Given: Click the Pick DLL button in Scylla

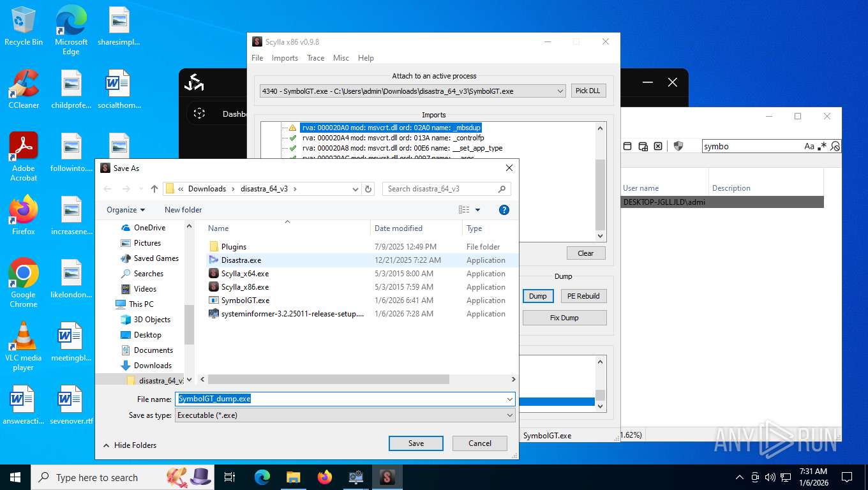Looking at the screenshot, I should [x=588, y=91].
